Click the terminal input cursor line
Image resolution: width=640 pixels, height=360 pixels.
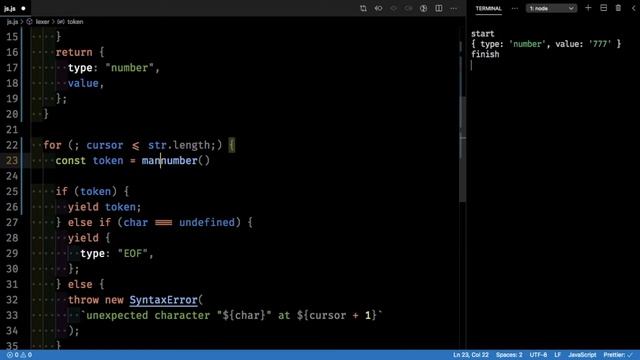click(x=472, y=65)
